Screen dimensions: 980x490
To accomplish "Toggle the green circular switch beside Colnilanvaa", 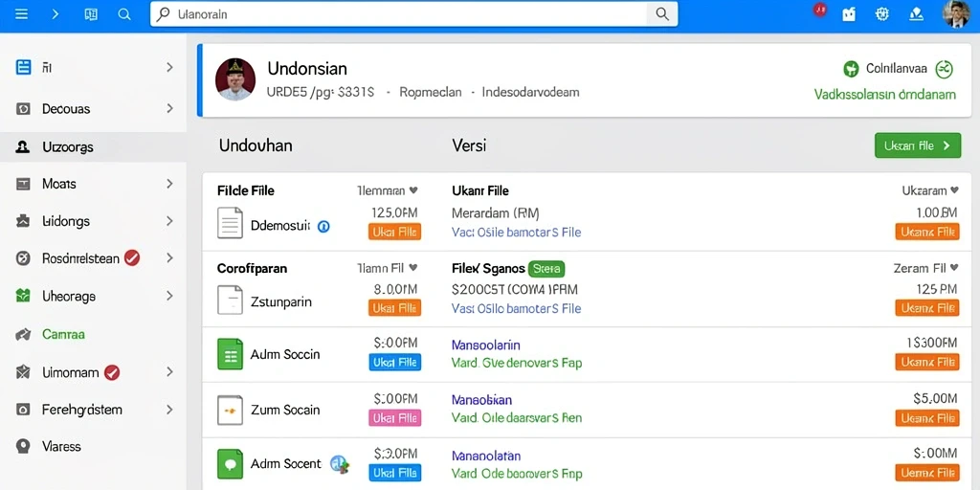I will click(x=944, y=69).
